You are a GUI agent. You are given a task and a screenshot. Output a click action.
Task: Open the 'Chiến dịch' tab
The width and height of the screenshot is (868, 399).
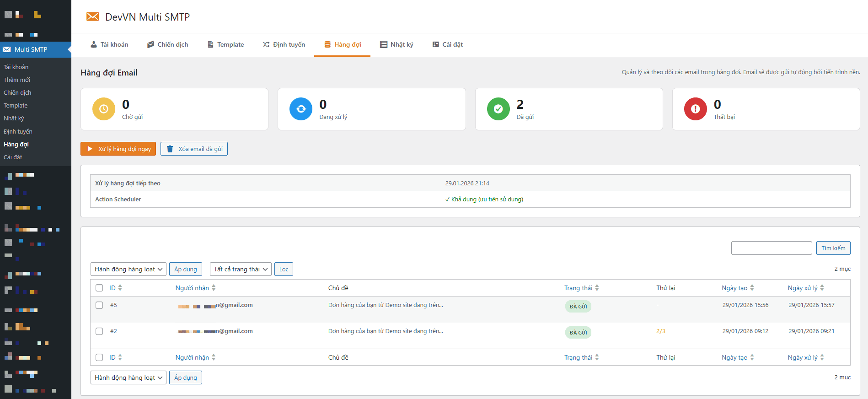pyautogui.click(x=167, y=44)
